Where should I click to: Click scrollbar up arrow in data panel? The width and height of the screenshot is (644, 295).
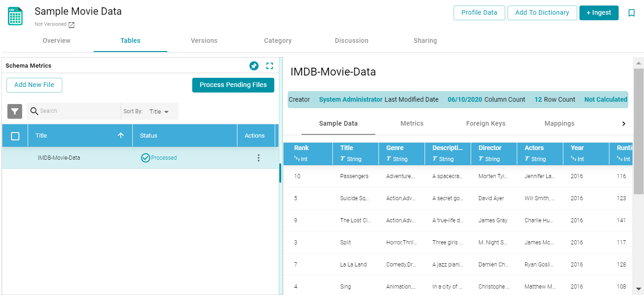point(638,63)
